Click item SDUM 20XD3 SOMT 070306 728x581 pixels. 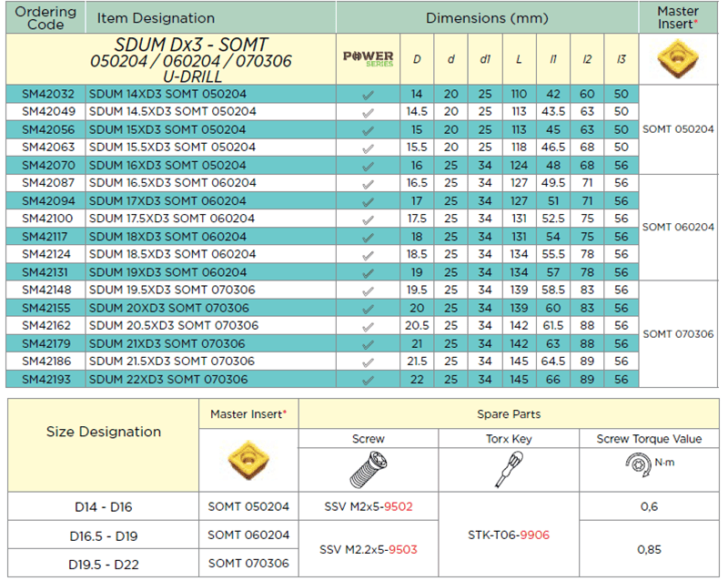pos(169,308)
